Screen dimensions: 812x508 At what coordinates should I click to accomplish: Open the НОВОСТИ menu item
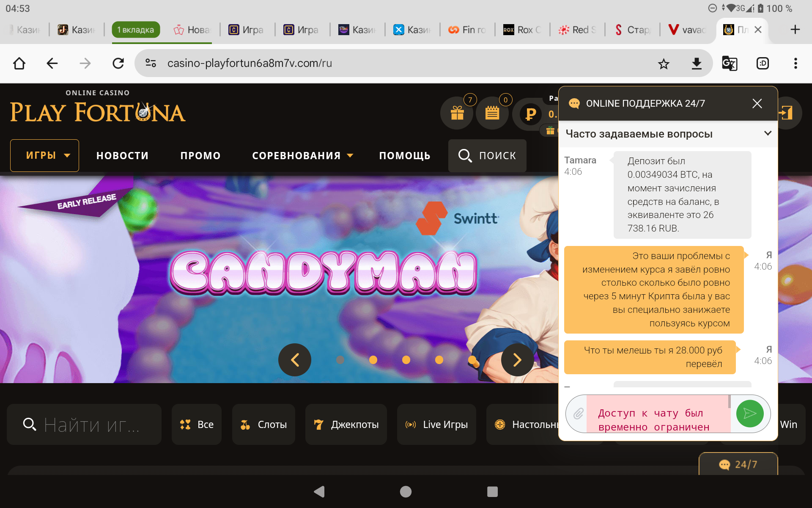point(122,156)
